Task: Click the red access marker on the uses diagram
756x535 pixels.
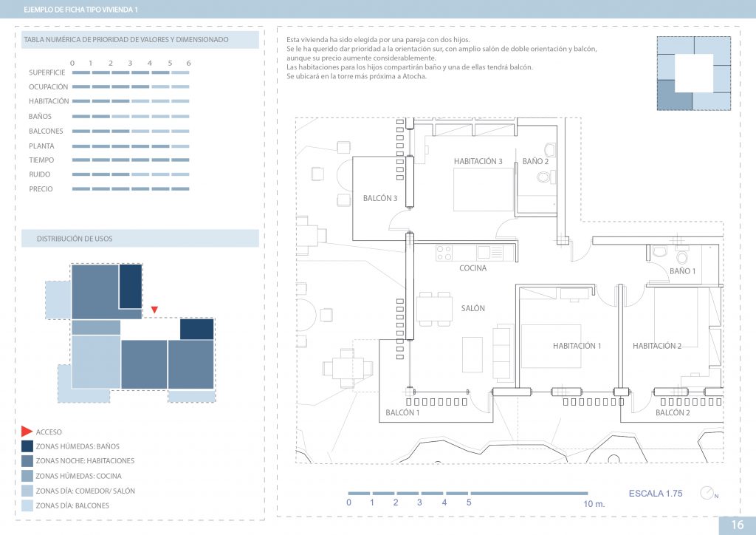Action: pos(154,310)
